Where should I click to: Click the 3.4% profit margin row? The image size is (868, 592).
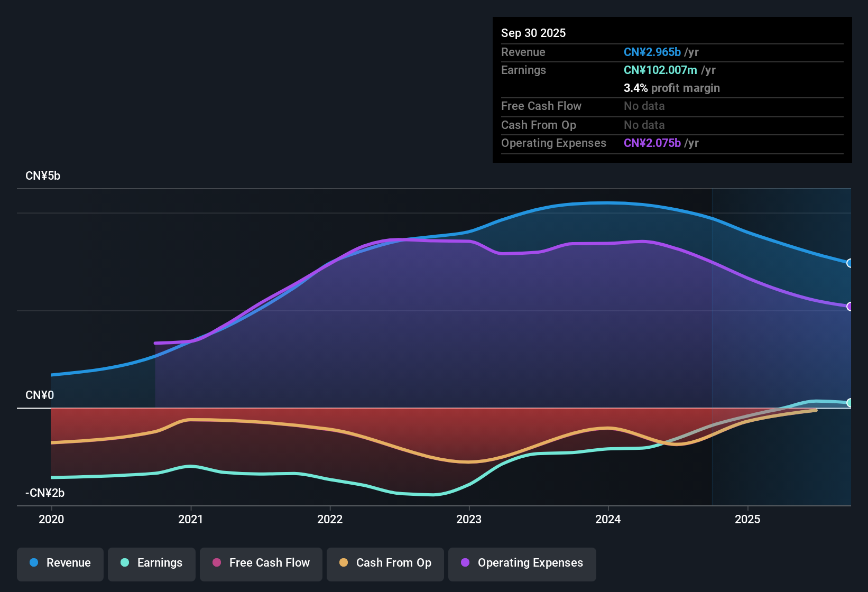click(x=672, y=88)
